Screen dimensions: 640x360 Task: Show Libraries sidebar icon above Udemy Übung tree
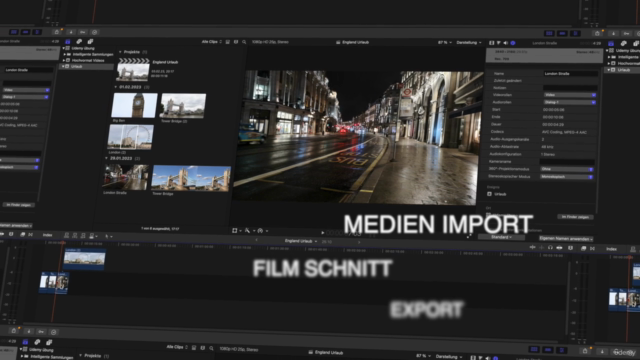click(68, 42)
